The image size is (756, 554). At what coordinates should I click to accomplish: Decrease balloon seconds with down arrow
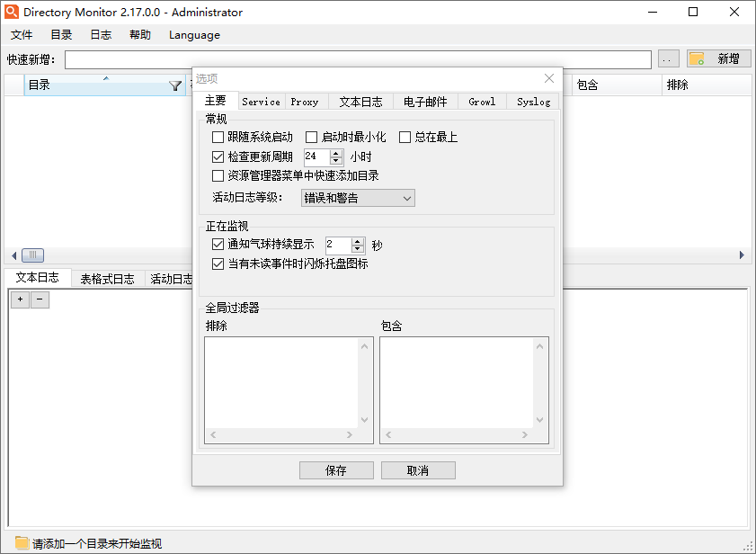click(357, 249)
